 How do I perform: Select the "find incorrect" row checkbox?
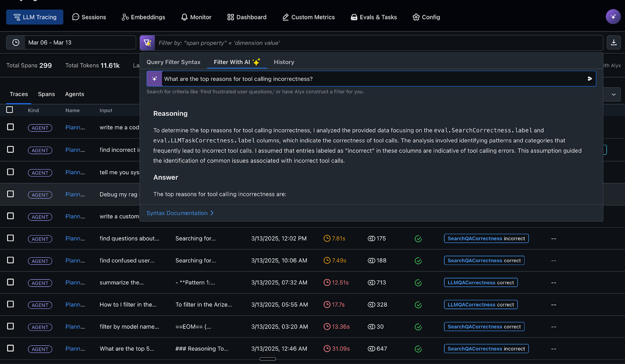pos(11,149)
